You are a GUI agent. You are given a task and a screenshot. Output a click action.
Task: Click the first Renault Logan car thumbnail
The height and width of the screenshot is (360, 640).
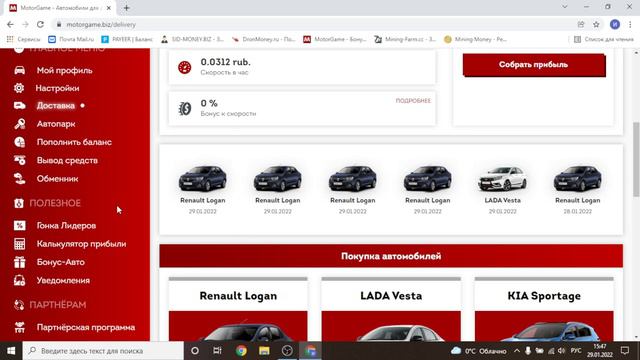click(202, 178)
